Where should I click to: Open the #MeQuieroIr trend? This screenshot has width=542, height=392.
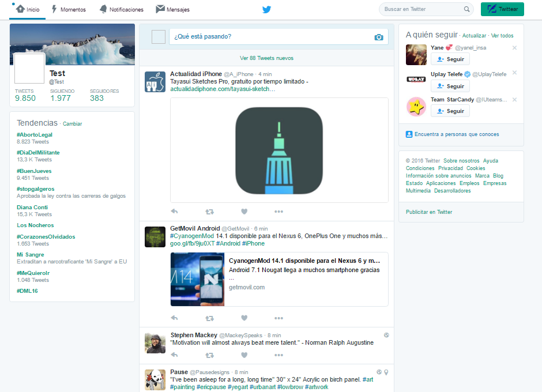(x=33, y=273)
